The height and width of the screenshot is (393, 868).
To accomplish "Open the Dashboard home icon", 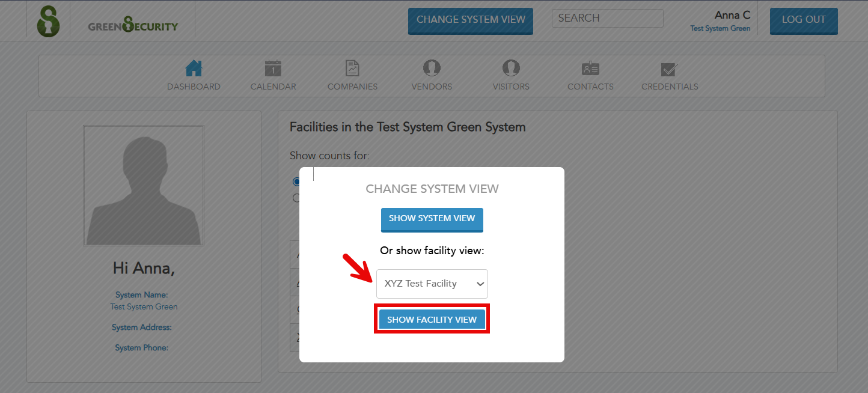I will coord(194,69).
